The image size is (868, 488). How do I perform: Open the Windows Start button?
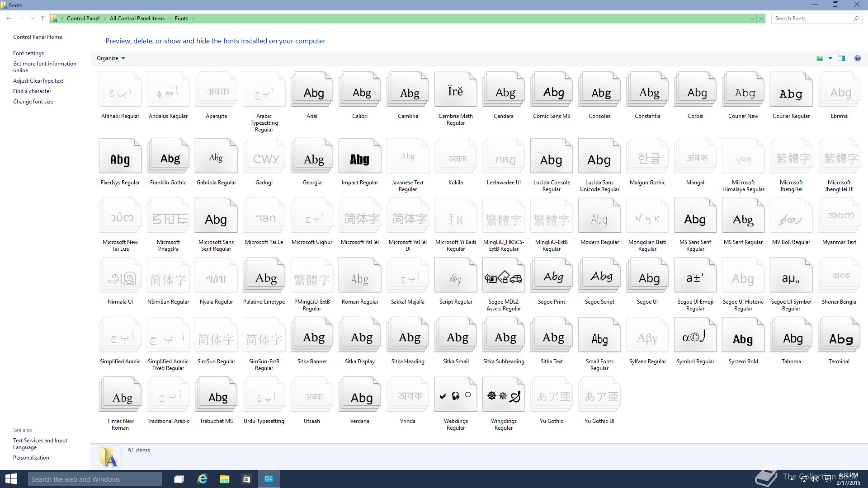tap(11, 479)
